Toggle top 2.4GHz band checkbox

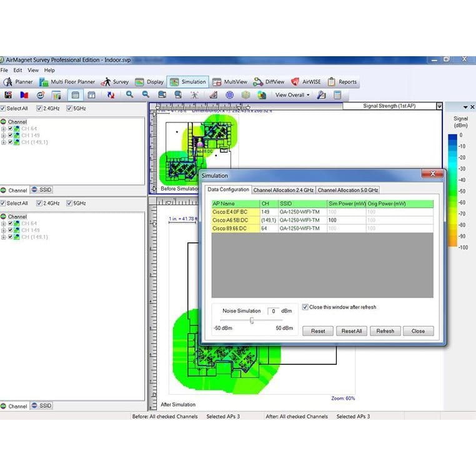coord(39,108)
